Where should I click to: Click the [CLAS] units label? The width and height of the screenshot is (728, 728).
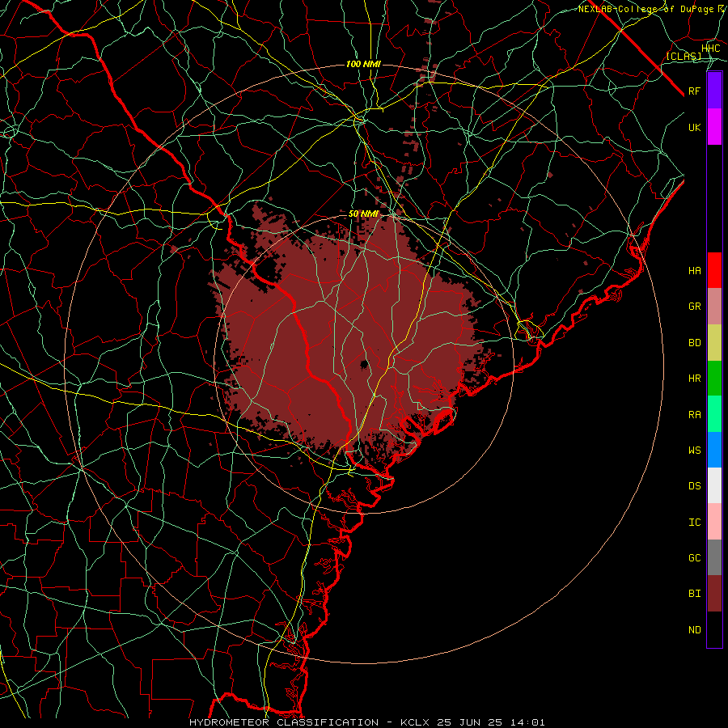point(684,56)
